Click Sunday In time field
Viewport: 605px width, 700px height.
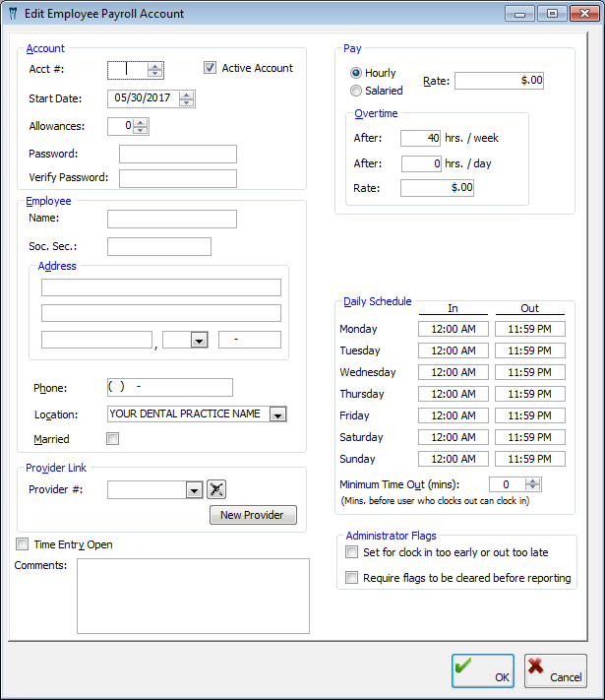pyautogui.click(x=454, y=459)
